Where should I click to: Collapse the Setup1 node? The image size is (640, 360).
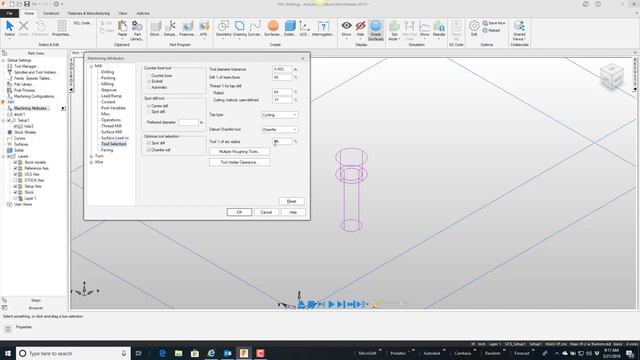click(x=4, y=120)
